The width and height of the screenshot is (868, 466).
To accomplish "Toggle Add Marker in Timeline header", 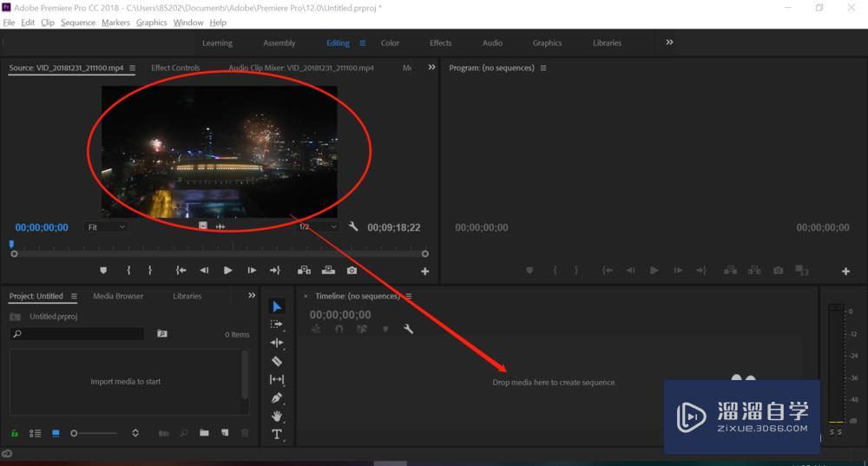I will (385, 329).
